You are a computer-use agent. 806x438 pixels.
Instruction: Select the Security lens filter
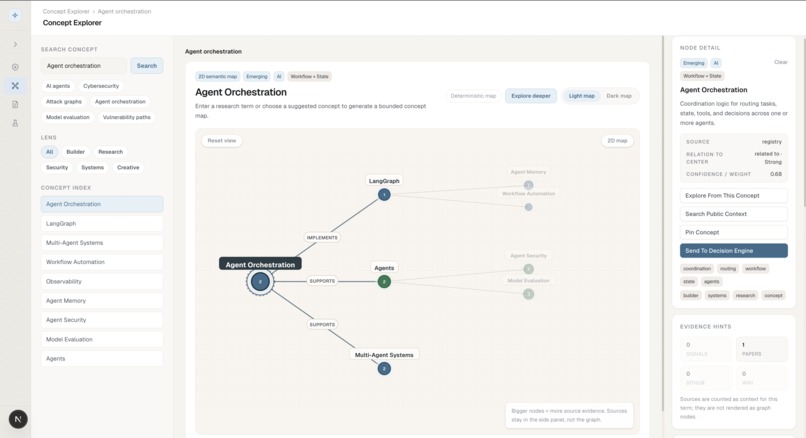tap(57, 168)
